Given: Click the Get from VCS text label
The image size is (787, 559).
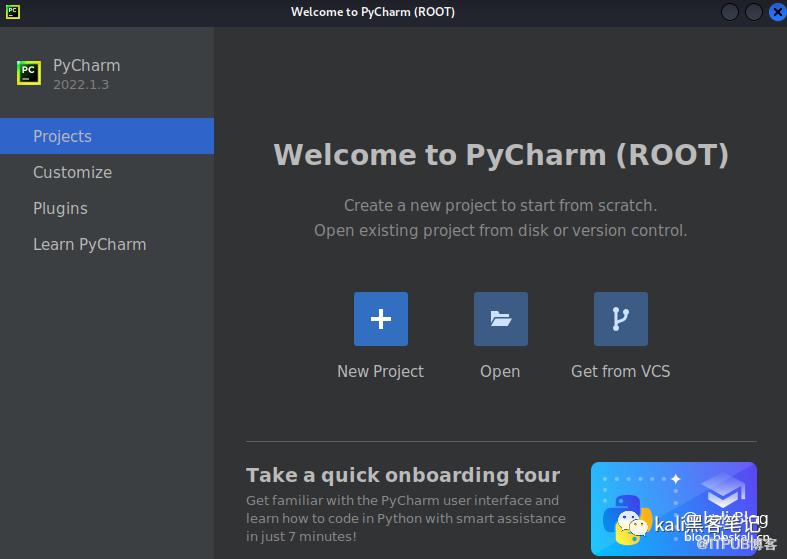Looking at the screenshot, I should 620,371.
